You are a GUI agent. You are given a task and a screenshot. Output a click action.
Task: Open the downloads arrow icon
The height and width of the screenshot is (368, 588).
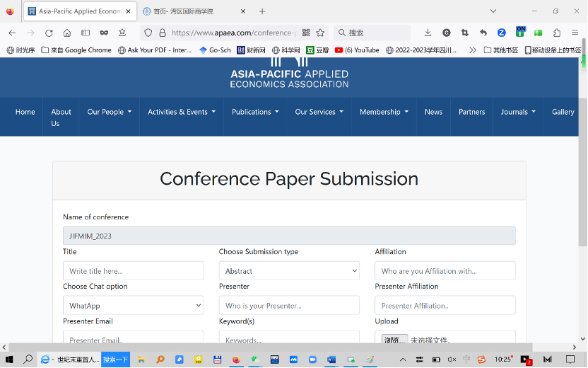click(x=428, y=33)
